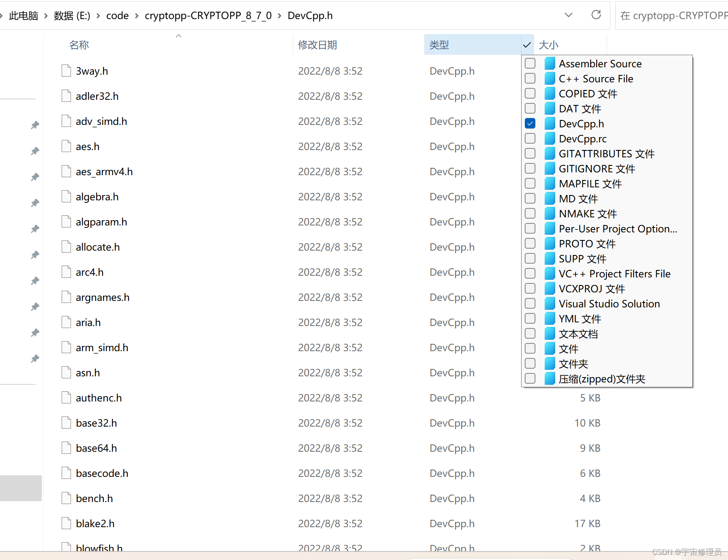Click the file icon next to arc4.h
The height and width of the screenshot is (560, 728).
pyautogui.click(x=66, y=272)
